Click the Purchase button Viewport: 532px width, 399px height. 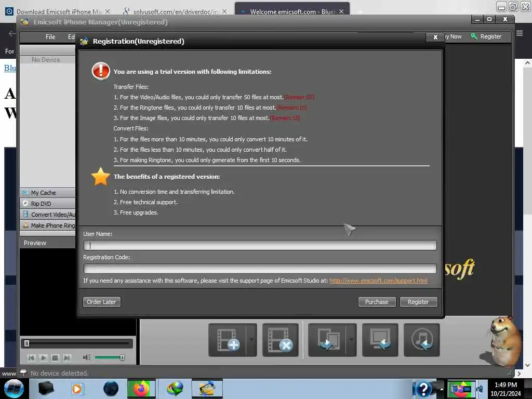[x=377, y=302]
